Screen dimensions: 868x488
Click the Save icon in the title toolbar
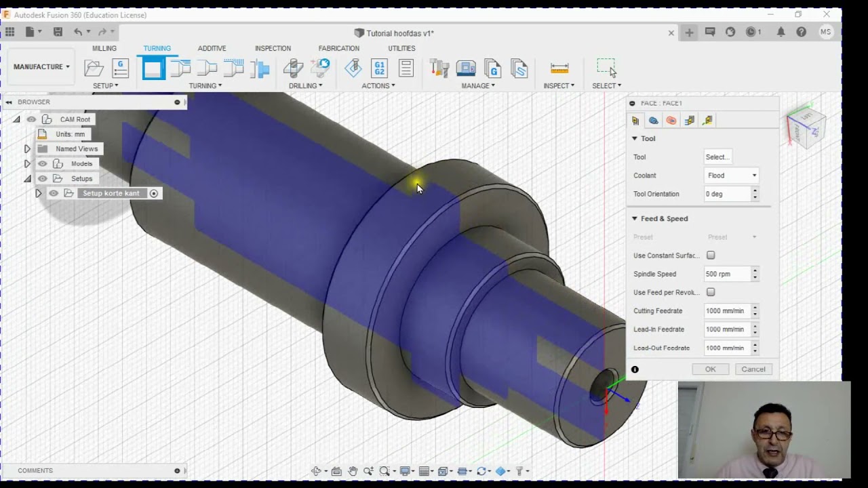(58, 32)
